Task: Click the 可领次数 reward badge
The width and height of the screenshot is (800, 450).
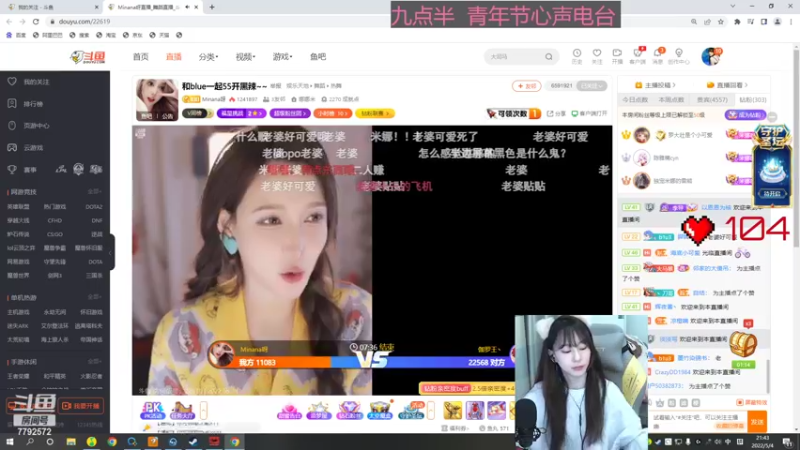Action: [513, 113]
